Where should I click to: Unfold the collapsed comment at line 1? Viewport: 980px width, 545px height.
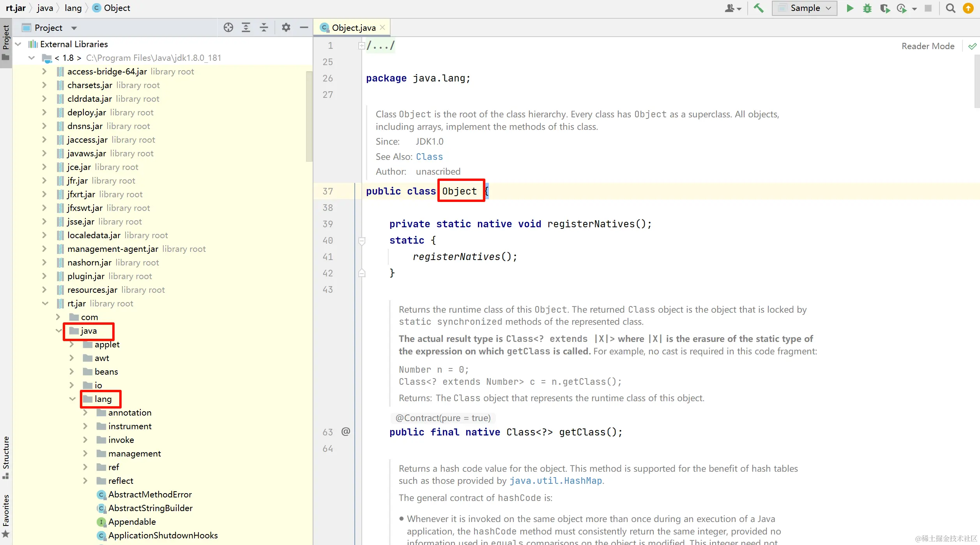coord(361,46)
